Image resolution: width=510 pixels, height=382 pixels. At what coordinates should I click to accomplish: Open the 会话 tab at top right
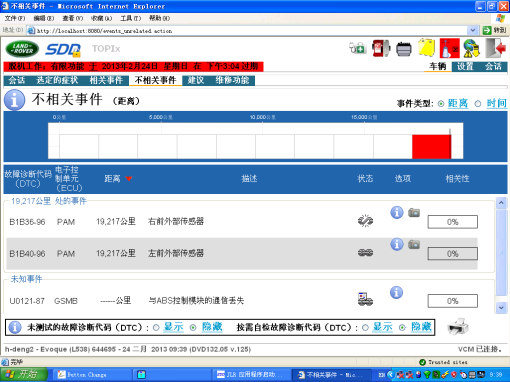tap(493, 66)
